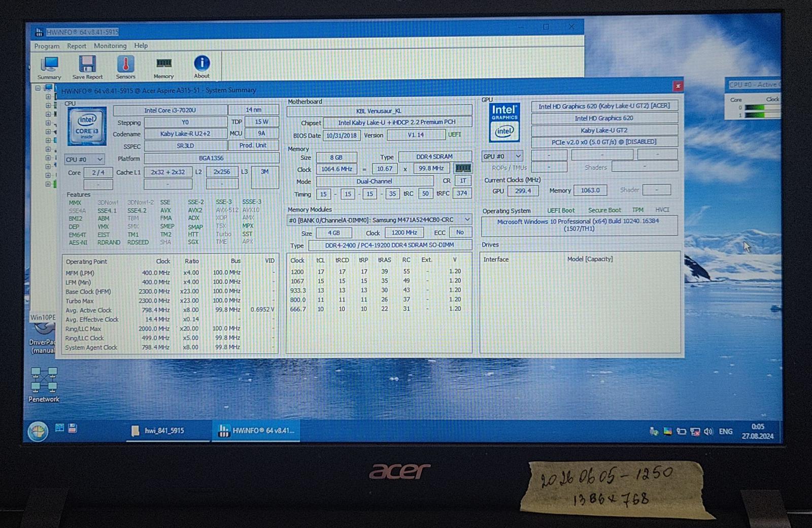The width and height of the screenshot is (812, 528).
Task: Click the ENG language indicator
Action: tap(726, 432)
